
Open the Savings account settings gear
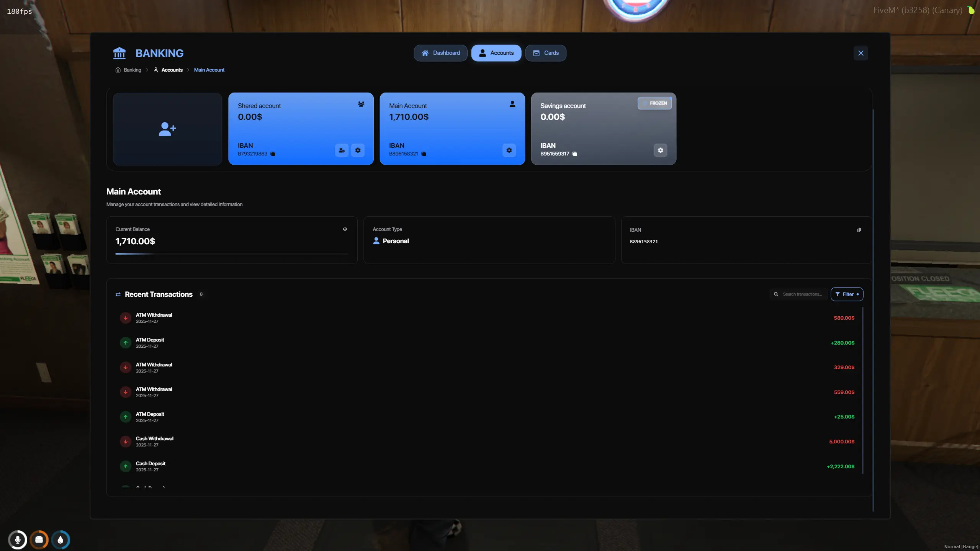click(660, 150)
